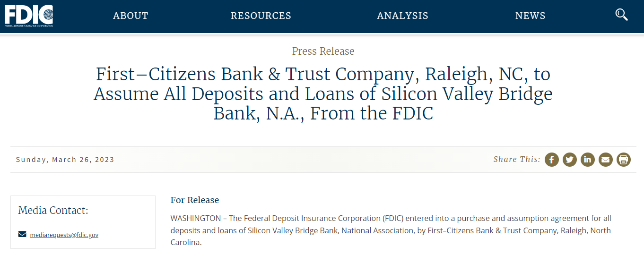Click the WASHINGTON opening paragraph text
Screen dimensions: 644x255
pyautogui.click(x=391, y=230)
